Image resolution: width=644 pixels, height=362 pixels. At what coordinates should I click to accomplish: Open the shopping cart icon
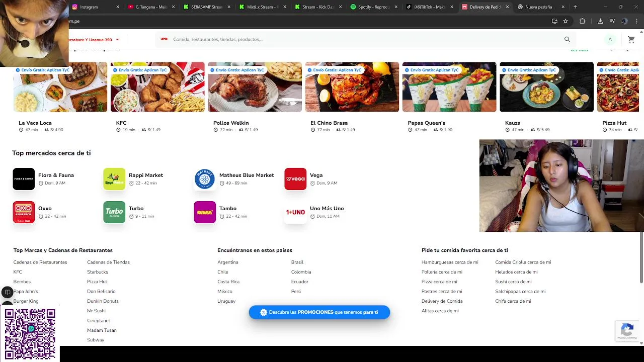click(x=631, y=39)
